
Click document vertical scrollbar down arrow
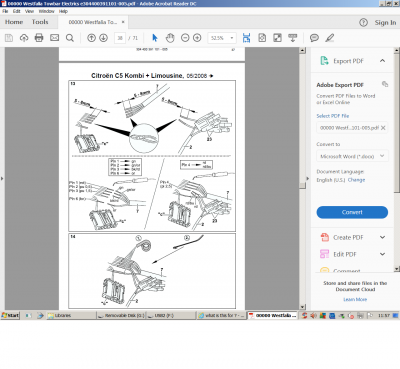302,307
